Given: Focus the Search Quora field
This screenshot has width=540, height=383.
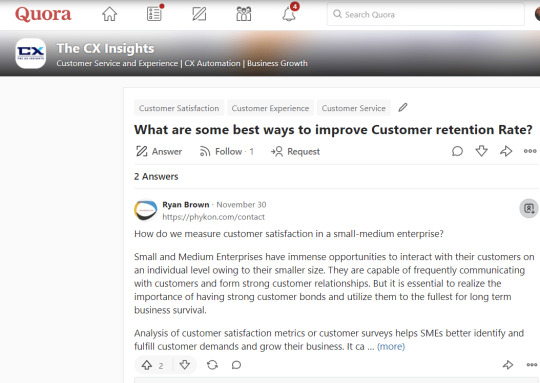Looking at the screenshot, I should click(x=426, y=14).
